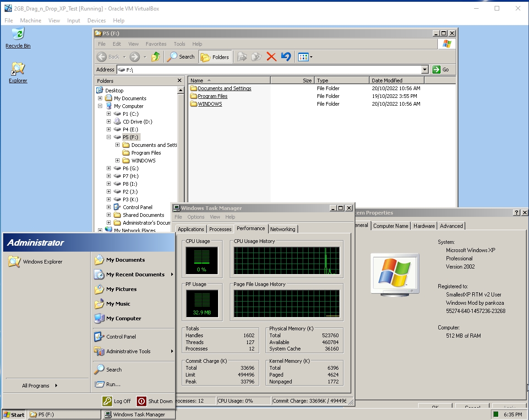Open the Back history dropdown arrow
This screenshot has height=420, width=529.
click(124, 57)
